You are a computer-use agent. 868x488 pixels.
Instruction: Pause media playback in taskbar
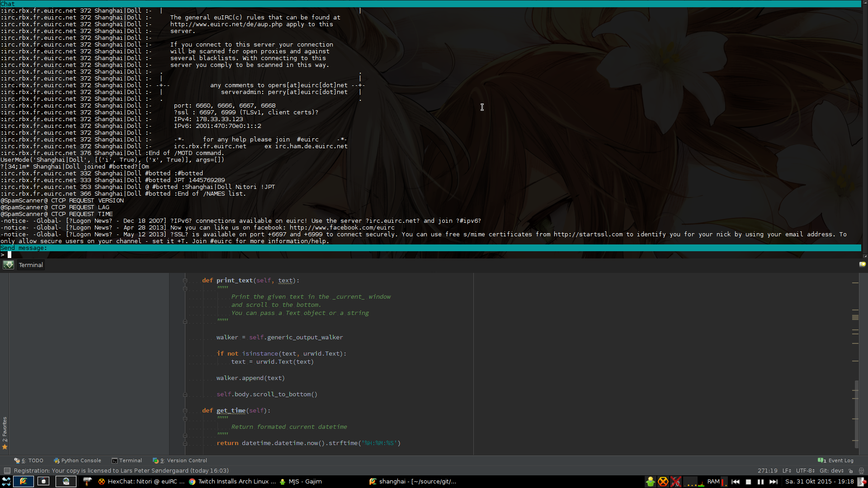tap(761, 482)
